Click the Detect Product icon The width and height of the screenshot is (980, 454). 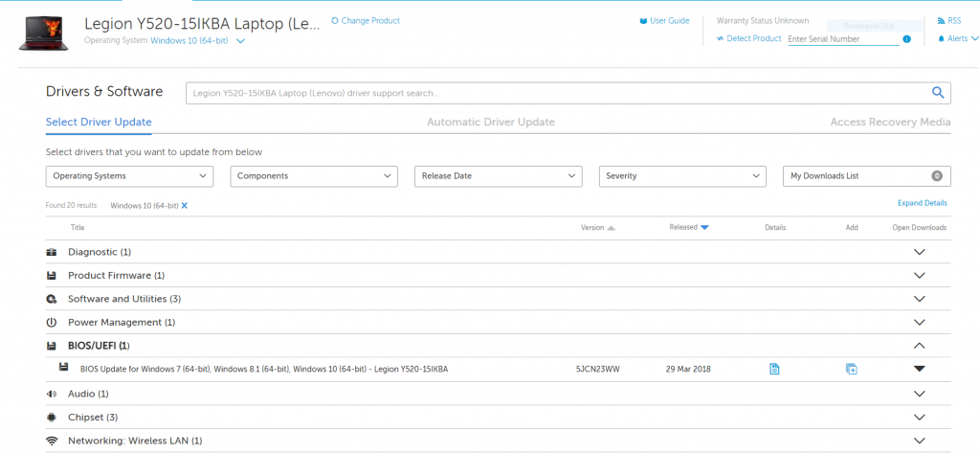(720, 38)
